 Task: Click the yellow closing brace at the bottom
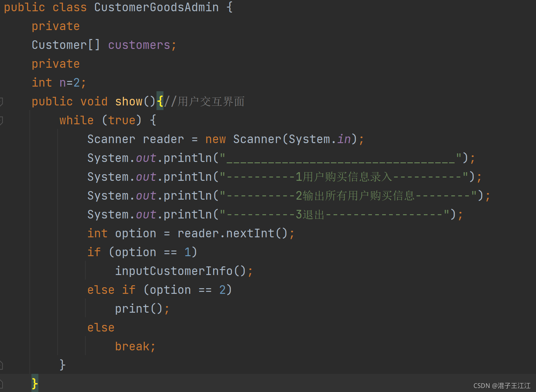click(34, 383)
